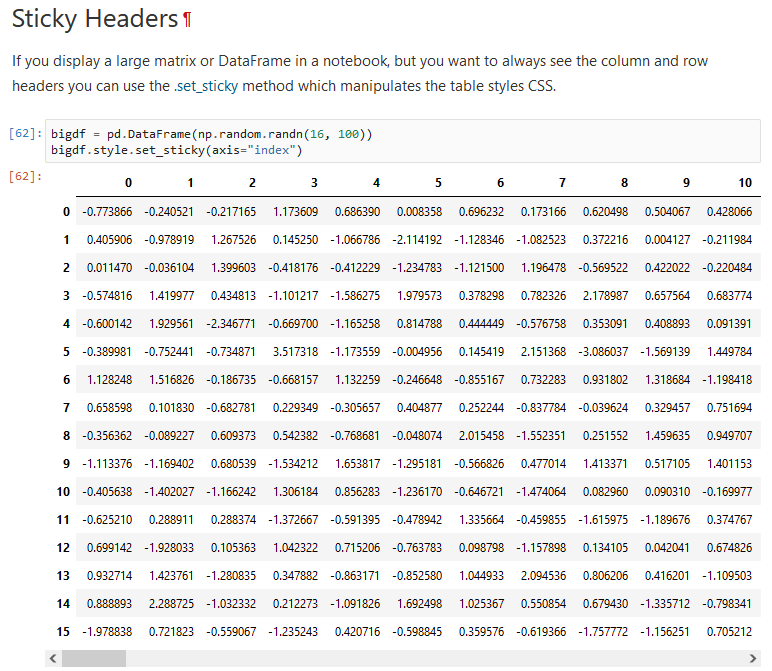
Task: Click column header 5
Action: click(x=438, y=183)
